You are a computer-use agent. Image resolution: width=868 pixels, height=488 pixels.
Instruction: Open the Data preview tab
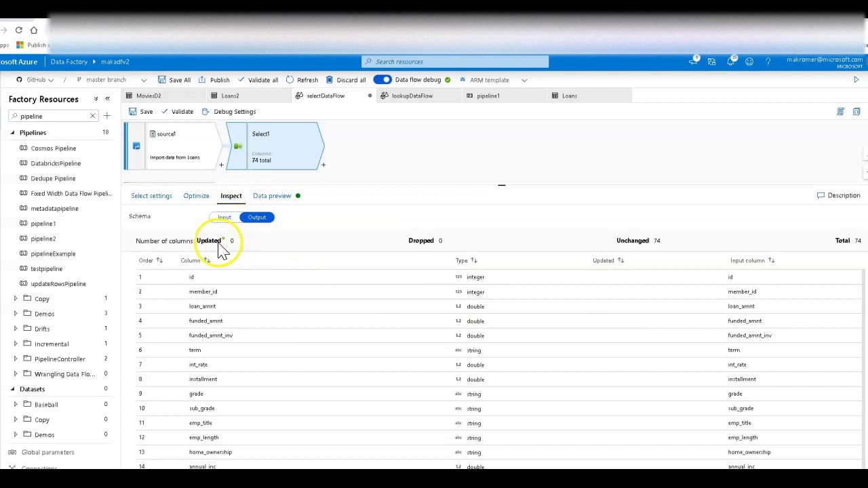[x=272, y=196]
